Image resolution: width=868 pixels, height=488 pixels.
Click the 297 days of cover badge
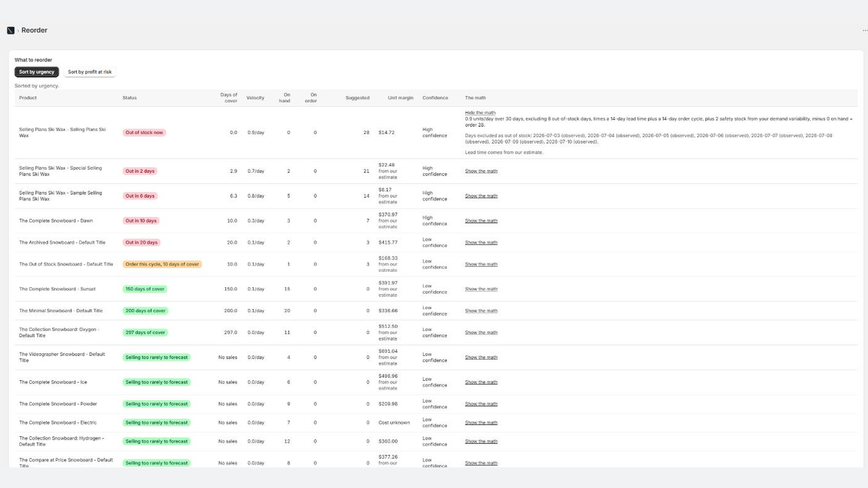point(145,333)
